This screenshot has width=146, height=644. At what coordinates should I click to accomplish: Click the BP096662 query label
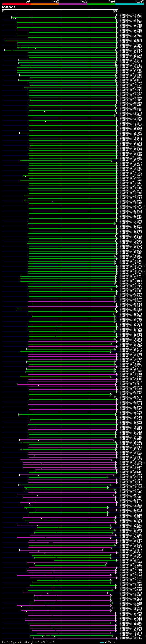pos(8,8)
